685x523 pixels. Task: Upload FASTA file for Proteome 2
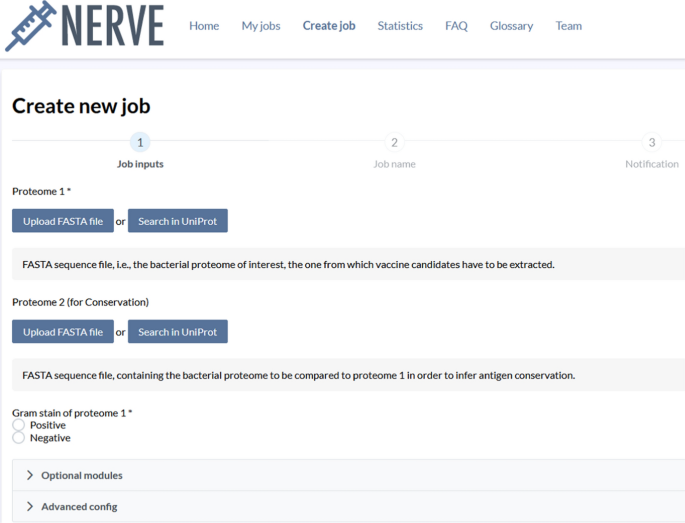coord(63,332)
